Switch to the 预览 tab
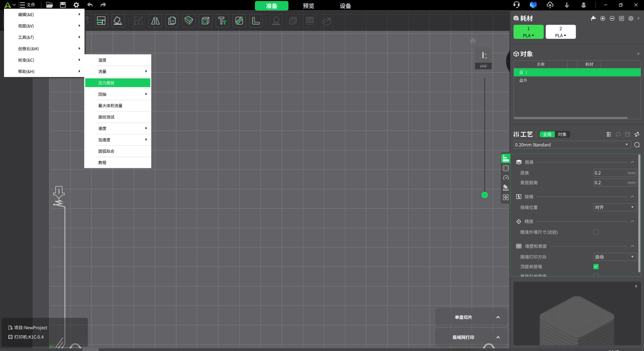Viewport: 644px width, 351px height. (x=308, y=6)
